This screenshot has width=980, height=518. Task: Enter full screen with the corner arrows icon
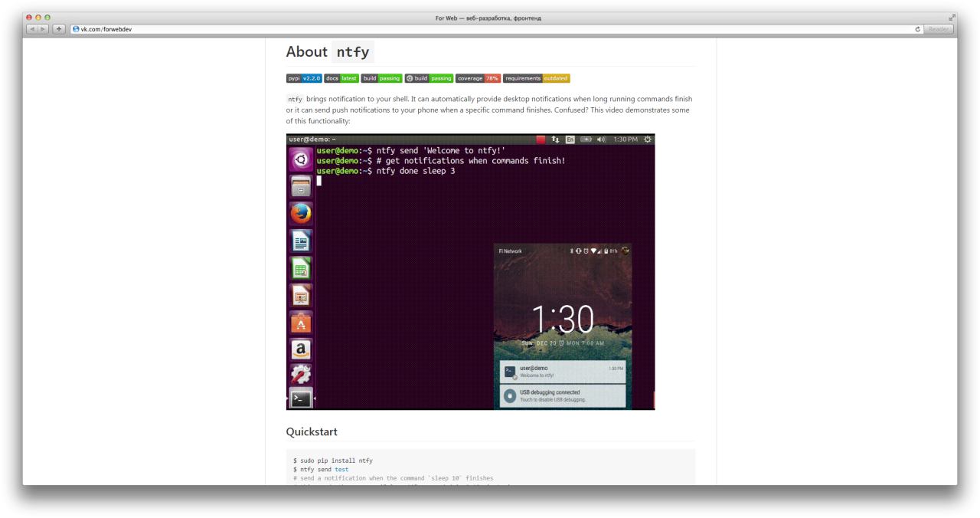952,18
